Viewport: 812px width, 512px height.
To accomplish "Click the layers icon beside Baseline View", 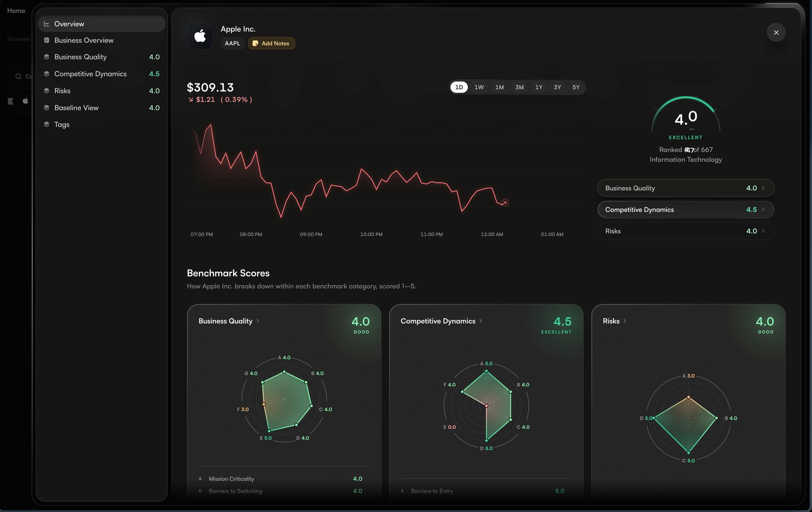I will click(x=47, y=108).
